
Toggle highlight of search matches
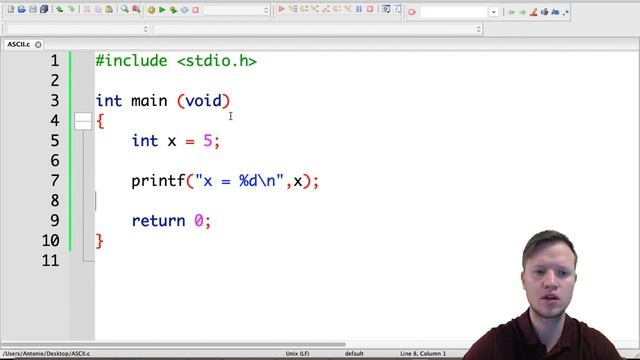(533, 12)
